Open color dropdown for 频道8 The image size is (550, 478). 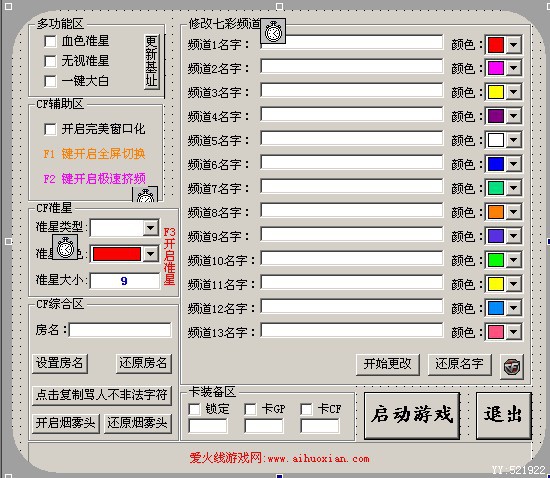tap(514, 212)
